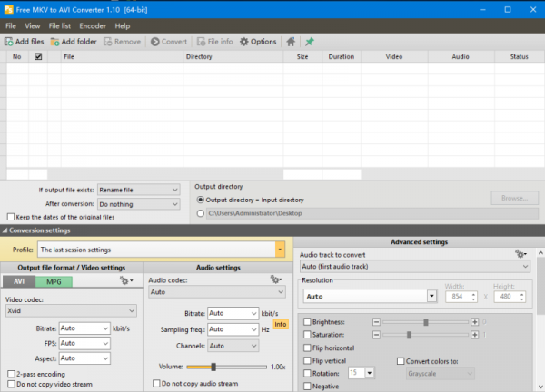Start conversion with the Convert button
545x392 pixels.
coord(169,42)
